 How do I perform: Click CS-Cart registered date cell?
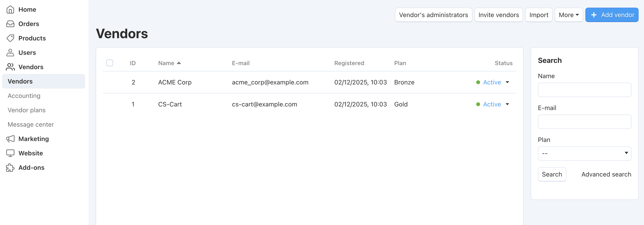pos(360,104)
